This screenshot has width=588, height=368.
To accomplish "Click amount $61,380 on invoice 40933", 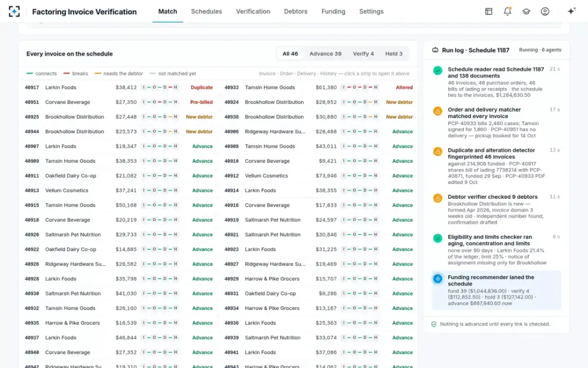I will pos(326,87).
